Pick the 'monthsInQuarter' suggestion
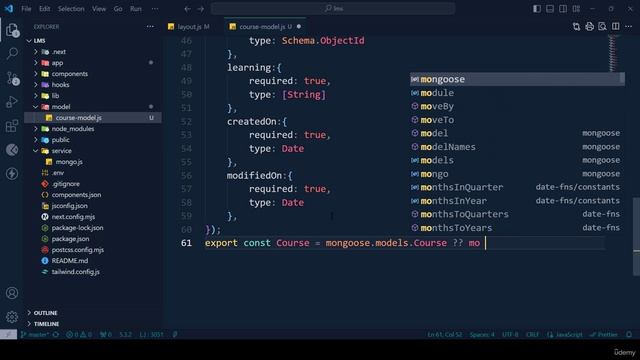The height and width of the screenshot is (360, 640). click(517, 187)
